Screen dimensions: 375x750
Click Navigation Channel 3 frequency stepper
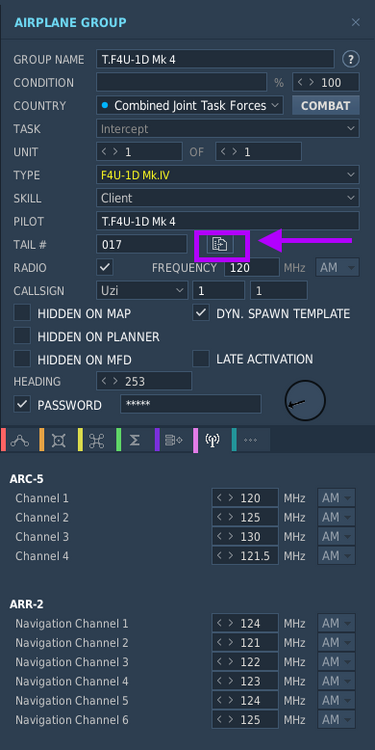245,662
